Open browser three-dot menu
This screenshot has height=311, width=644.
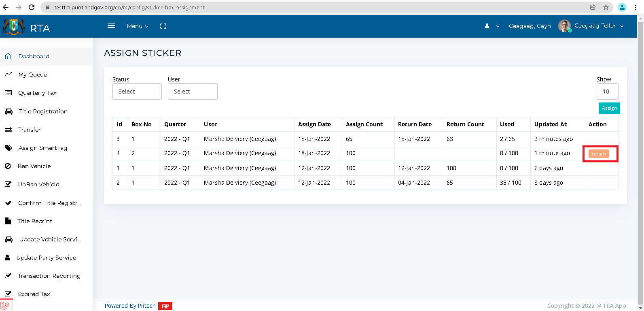pos(635,7)
